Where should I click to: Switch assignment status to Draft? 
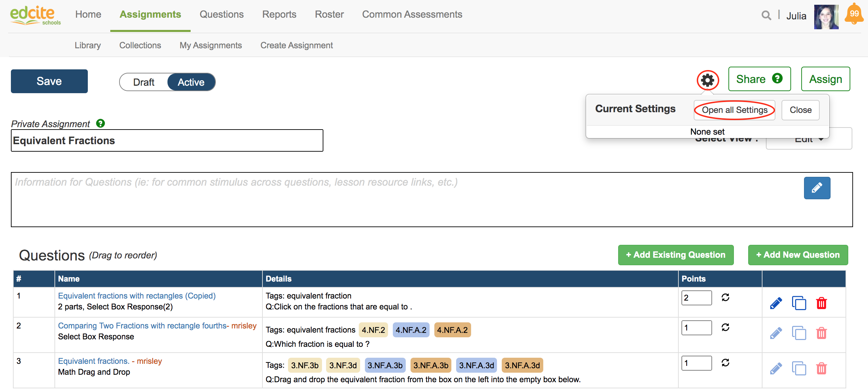(x=144, y=82)
